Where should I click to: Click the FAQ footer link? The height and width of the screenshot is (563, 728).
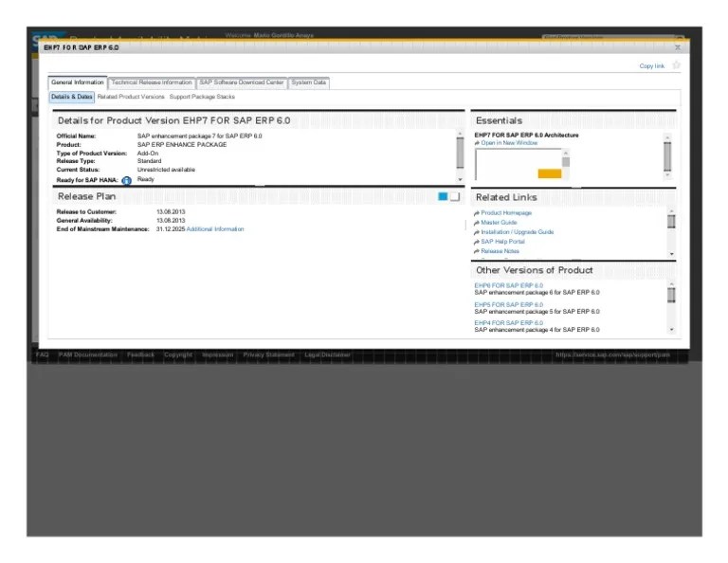42,355
